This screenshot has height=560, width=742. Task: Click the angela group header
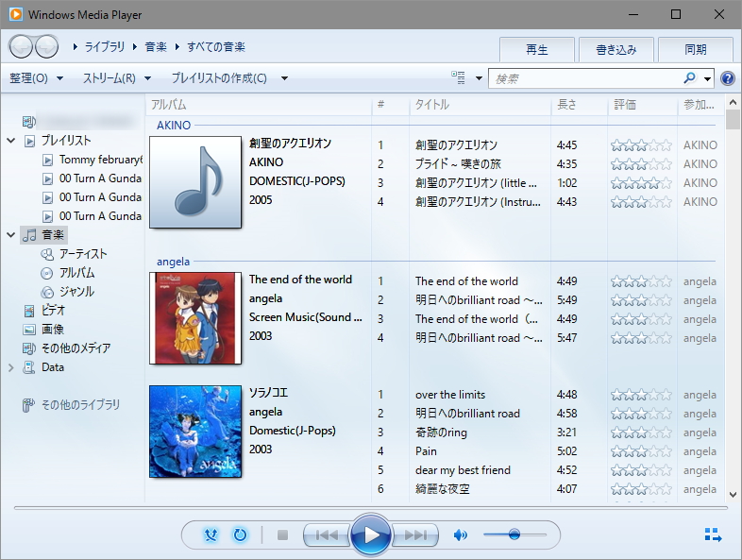[x=173, y=262]
